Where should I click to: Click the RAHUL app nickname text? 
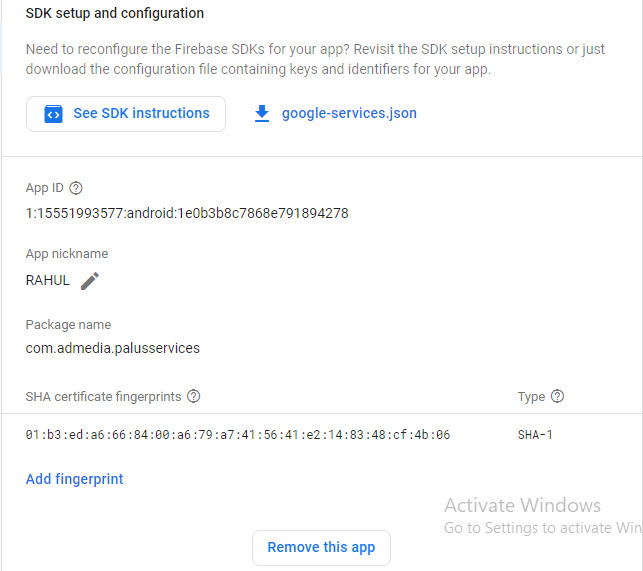click(x=48, y=281)
